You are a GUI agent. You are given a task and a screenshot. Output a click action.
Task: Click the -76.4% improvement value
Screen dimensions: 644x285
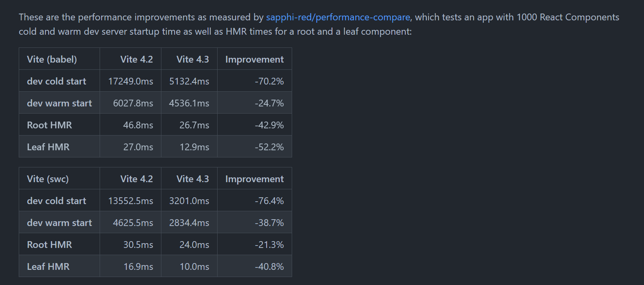point(269,201)
